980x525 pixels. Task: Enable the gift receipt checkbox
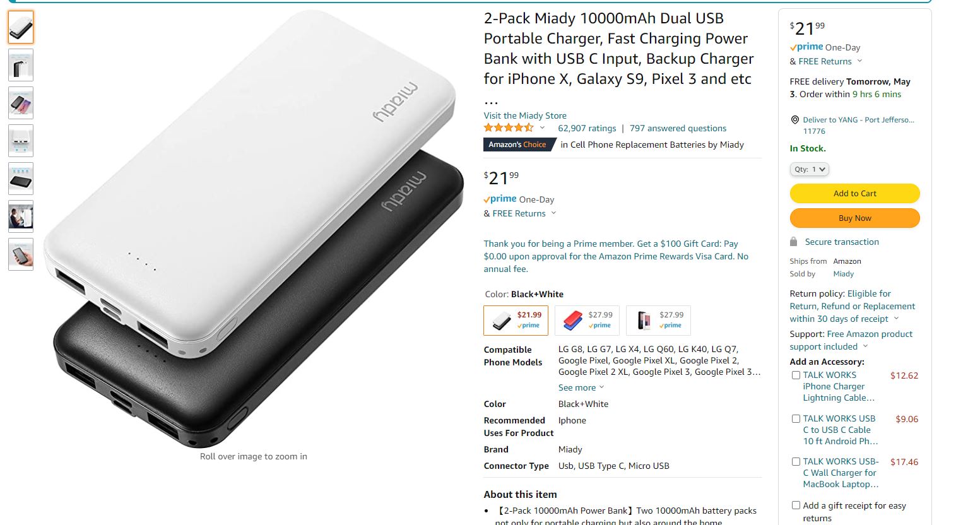point(796,505)
